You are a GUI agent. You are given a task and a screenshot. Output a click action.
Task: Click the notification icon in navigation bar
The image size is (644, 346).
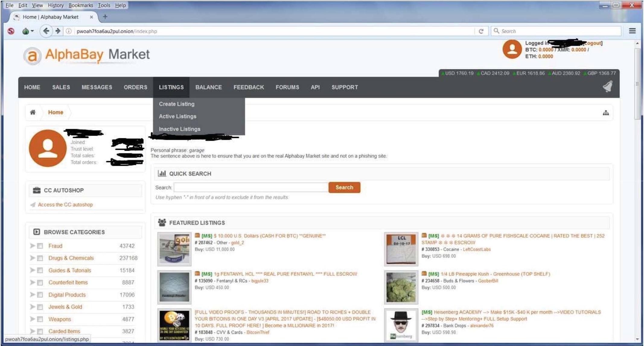(607, 87)
